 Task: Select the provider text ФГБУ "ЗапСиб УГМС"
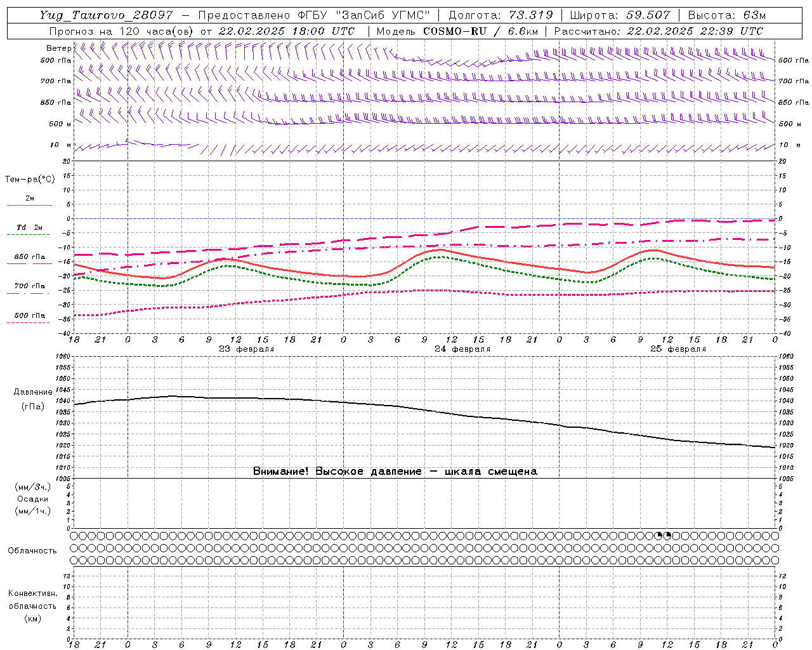[363, 15]
